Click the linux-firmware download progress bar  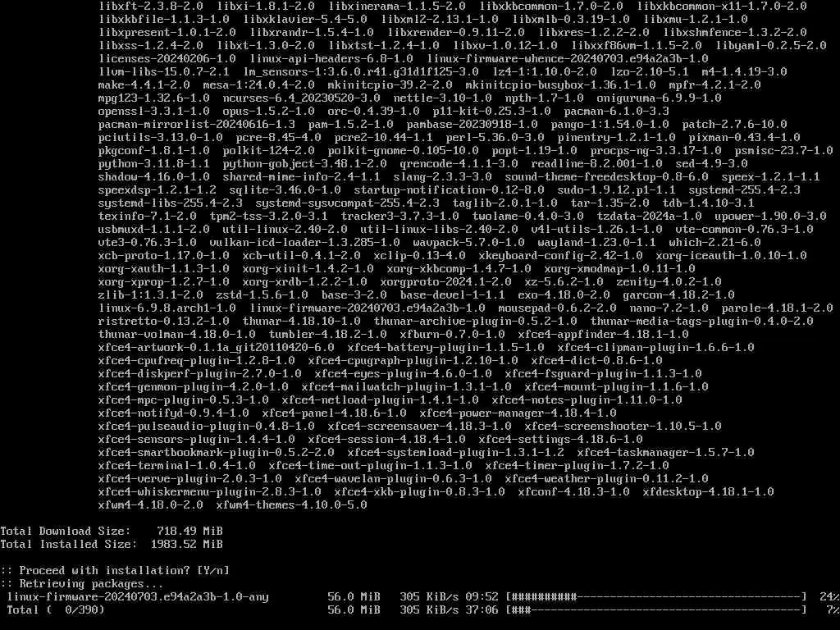[x=657, y=597]
